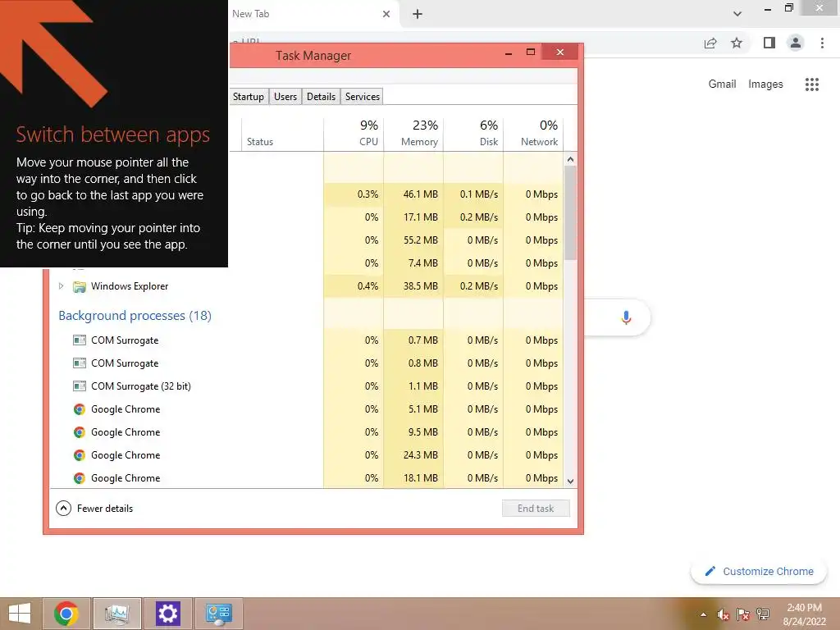Sort processes by the CPU column
Screen dimensions: 840x630
(354, 133)
